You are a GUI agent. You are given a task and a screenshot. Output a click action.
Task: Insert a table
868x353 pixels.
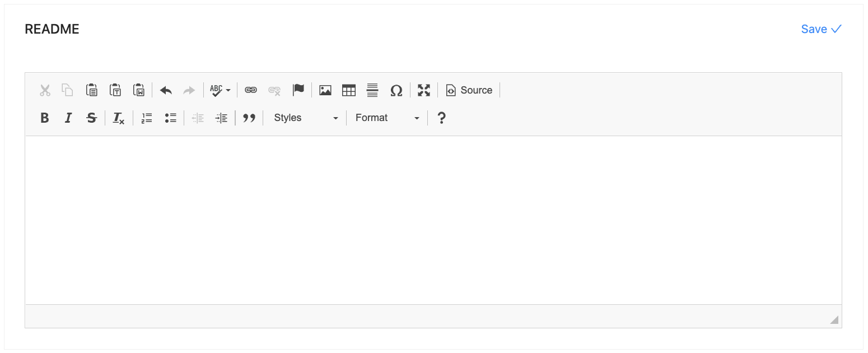point(349,90)
